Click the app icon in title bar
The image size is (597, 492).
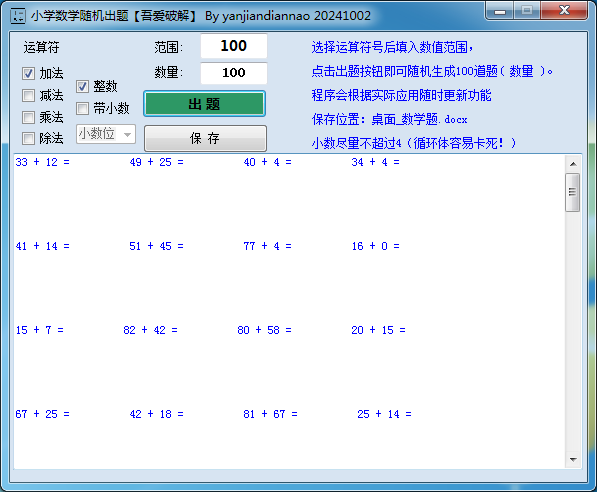[x=18, y=16]
